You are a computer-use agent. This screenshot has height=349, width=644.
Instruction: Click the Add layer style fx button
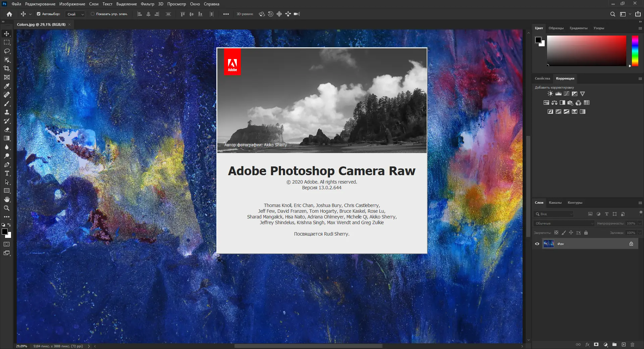click(x=587, y=345)
